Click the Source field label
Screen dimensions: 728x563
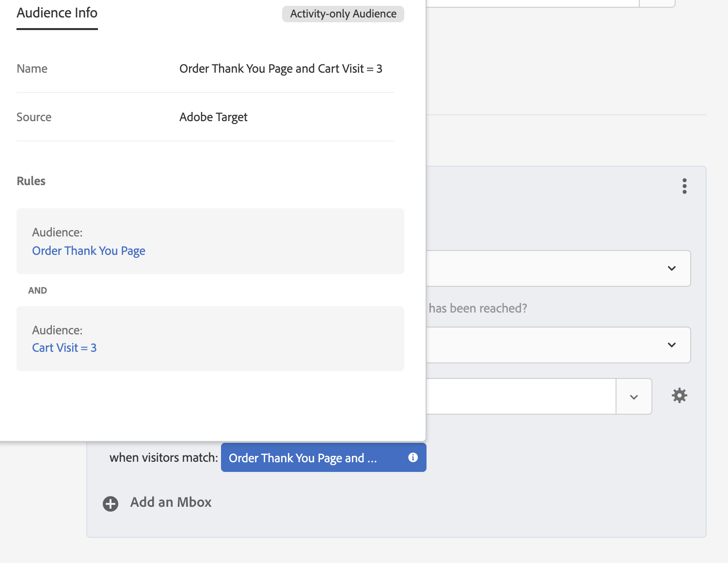tap(34, 117)
